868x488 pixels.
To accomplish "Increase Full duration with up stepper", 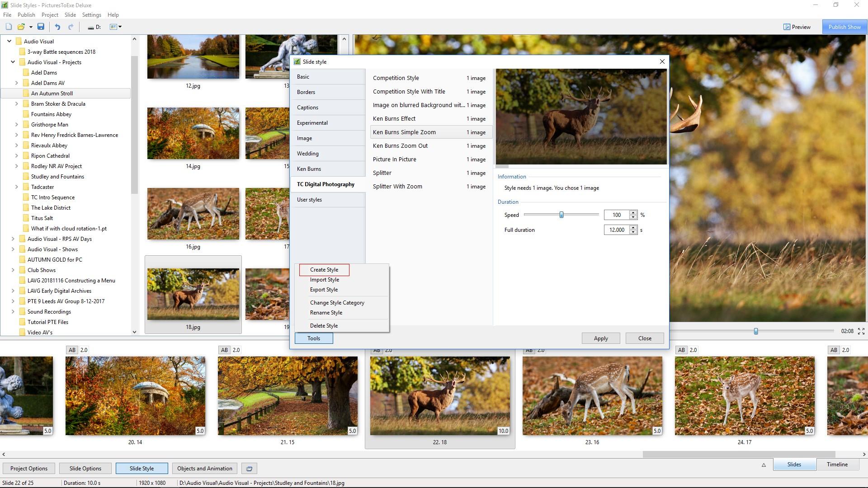I will [633, 227].
